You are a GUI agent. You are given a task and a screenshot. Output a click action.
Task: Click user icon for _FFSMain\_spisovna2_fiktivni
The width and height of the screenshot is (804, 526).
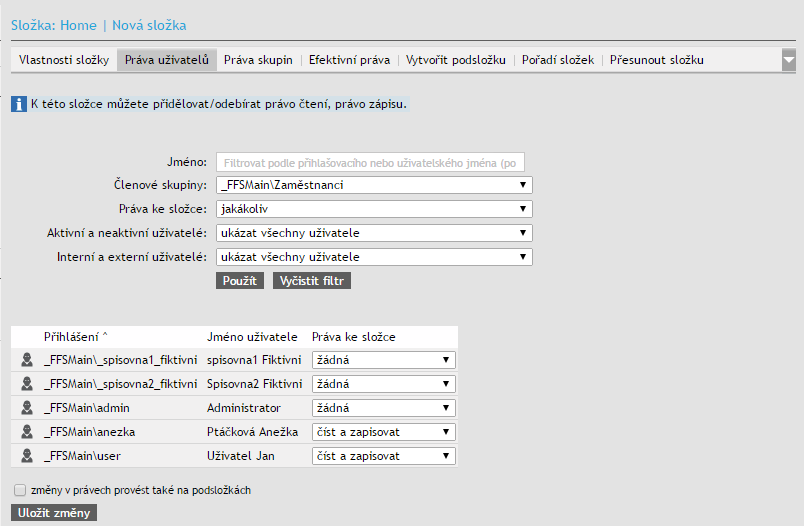pos(26,384)
